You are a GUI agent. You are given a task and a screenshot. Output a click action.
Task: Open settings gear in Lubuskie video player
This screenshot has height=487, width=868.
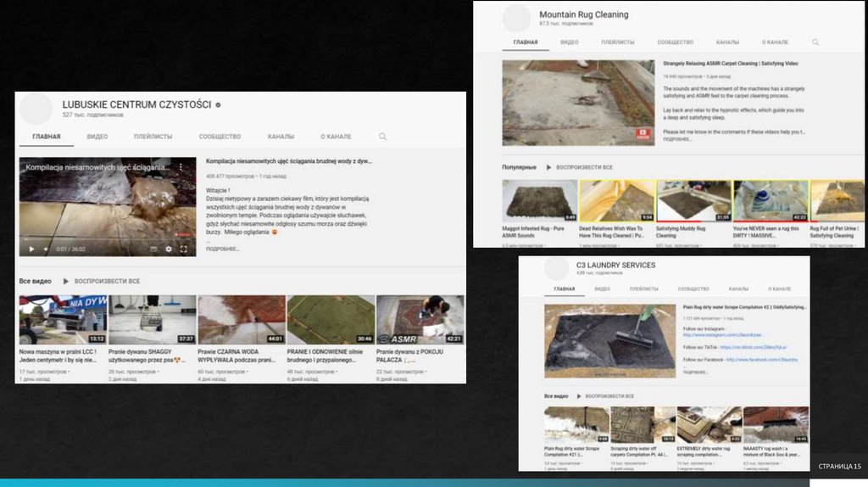(x=168, y=249)
